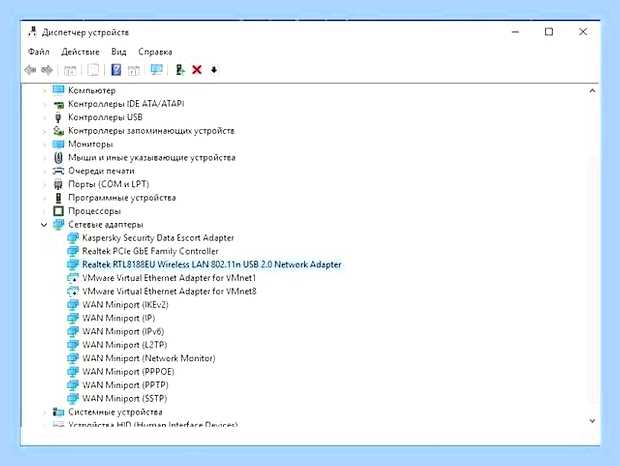Click the Сетевые адаптеры category icon

click(x=58, y=225)
